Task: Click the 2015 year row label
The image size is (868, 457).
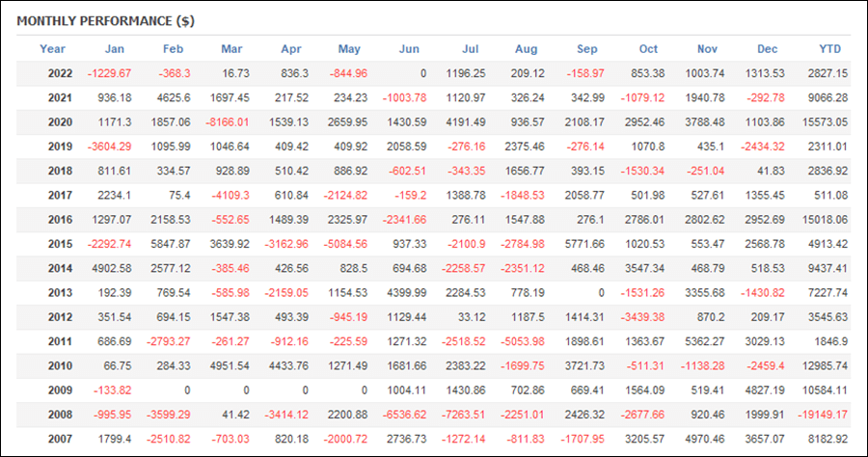Action: 60,244
